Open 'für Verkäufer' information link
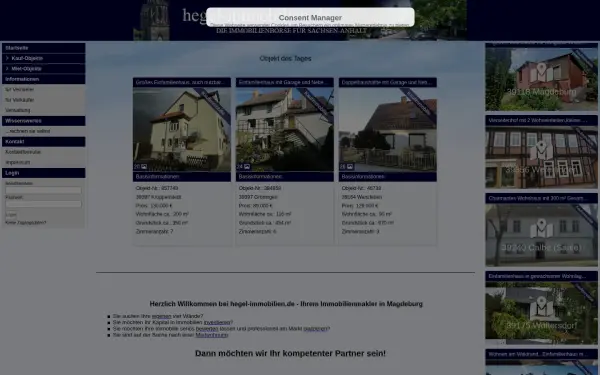The image size is (600, 375). tap(20, 100)
